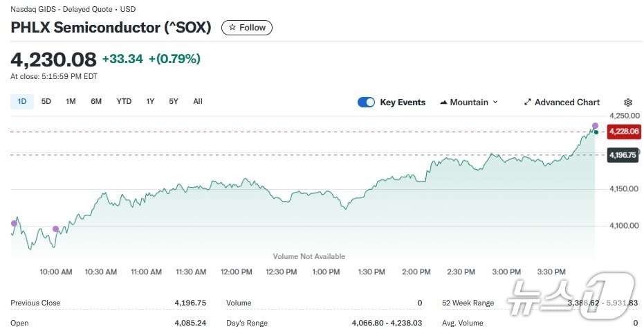Image resolution: width=644 pixels, height=329 pixels.
Task: Select the All time range
Action: tap(198, 102)
